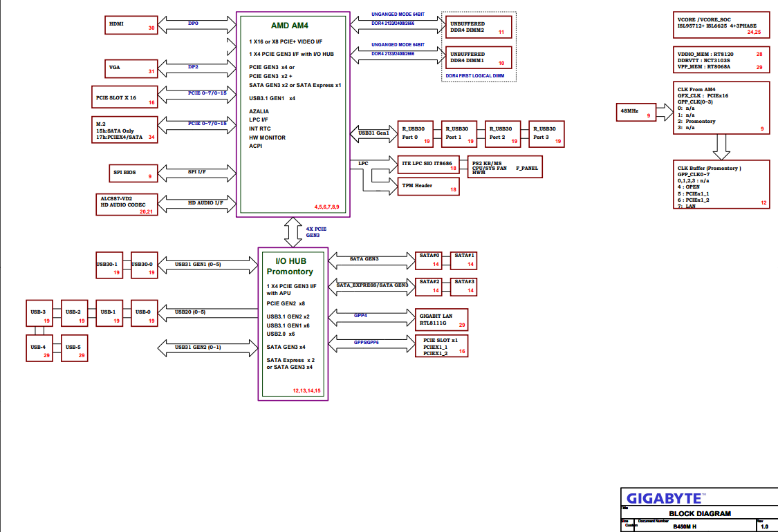Click the SATA#3 box
The width and height of the screenshot is (778, 532).
coord(463,287)
